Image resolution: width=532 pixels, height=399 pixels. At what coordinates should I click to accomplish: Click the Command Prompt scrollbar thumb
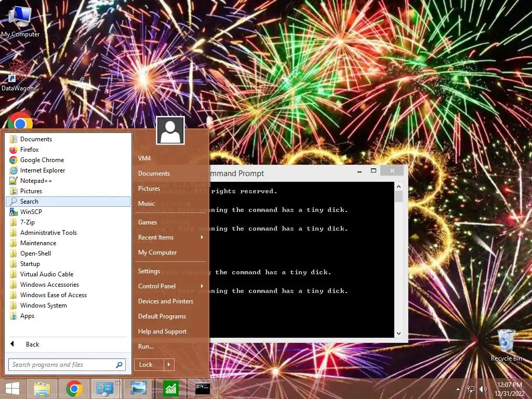(x=398, y=196)
